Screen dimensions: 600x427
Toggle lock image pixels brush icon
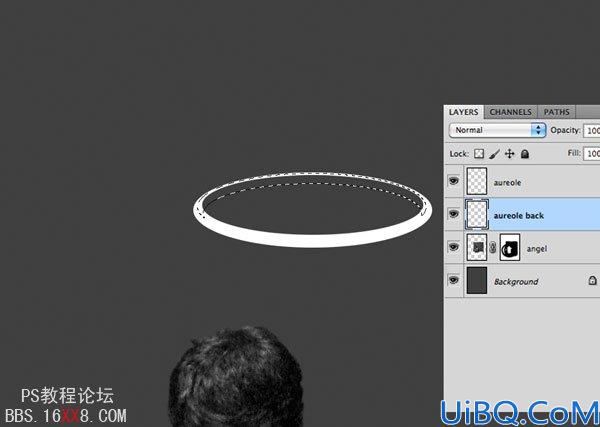(x=494, y=154)
